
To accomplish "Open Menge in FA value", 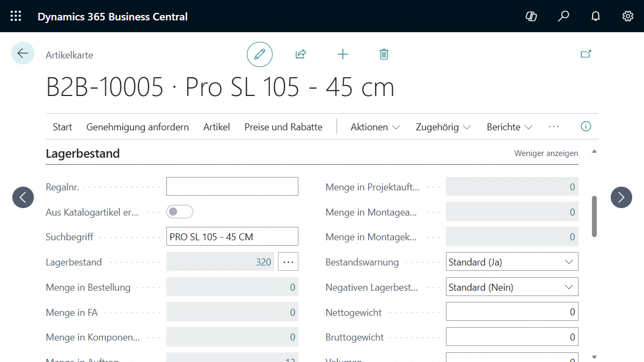I will tap(292, 312).
